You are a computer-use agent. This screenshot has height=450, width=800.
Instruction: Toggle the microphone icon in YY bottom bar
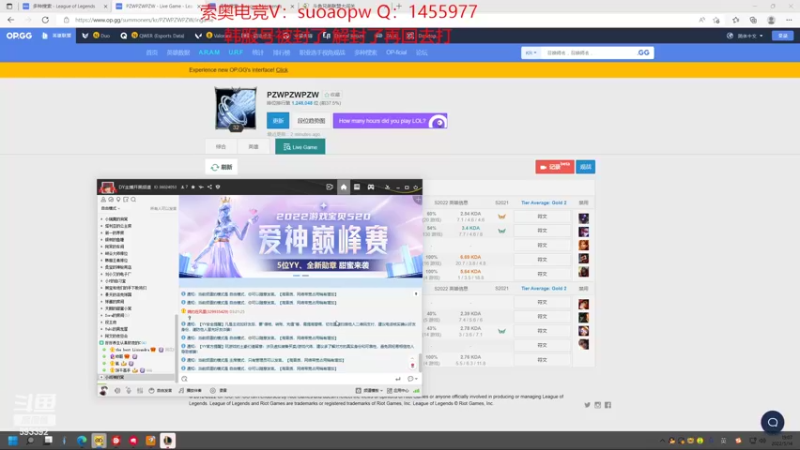coord(129,391)
